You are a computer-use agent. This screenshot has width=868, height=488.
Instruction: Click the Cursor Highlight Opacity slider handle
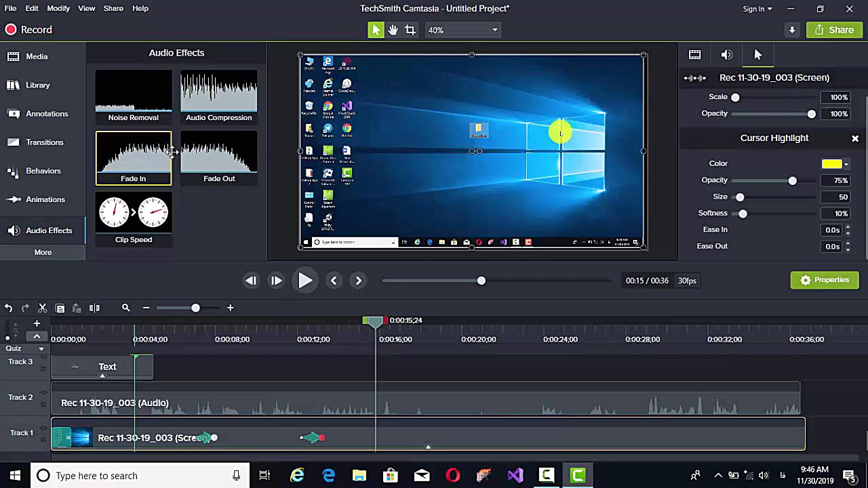(792, 181)
